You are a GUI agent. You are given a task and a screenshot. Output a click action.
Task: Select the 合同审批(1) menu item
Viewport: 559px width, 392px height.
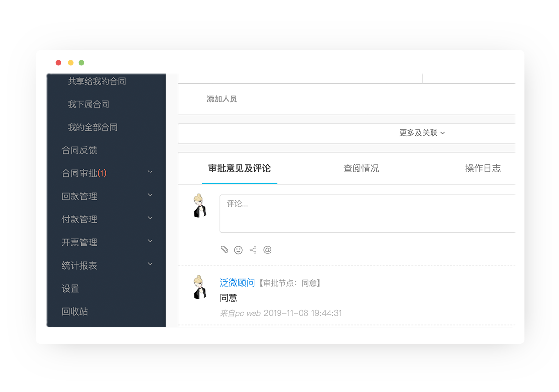tap(84, 173)
